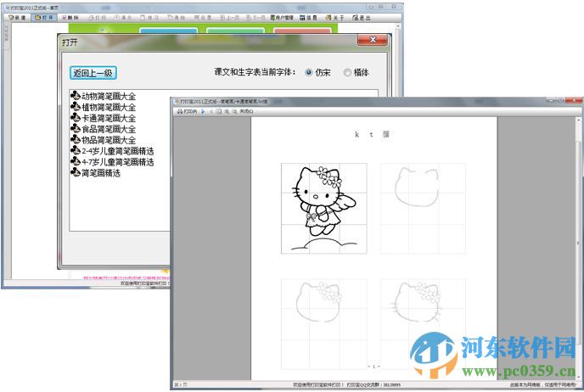Image resolution: width=584 pixels, height=392 pixels.
Task: Click the main window vertical scrollbar
Action: click(398, 59)
